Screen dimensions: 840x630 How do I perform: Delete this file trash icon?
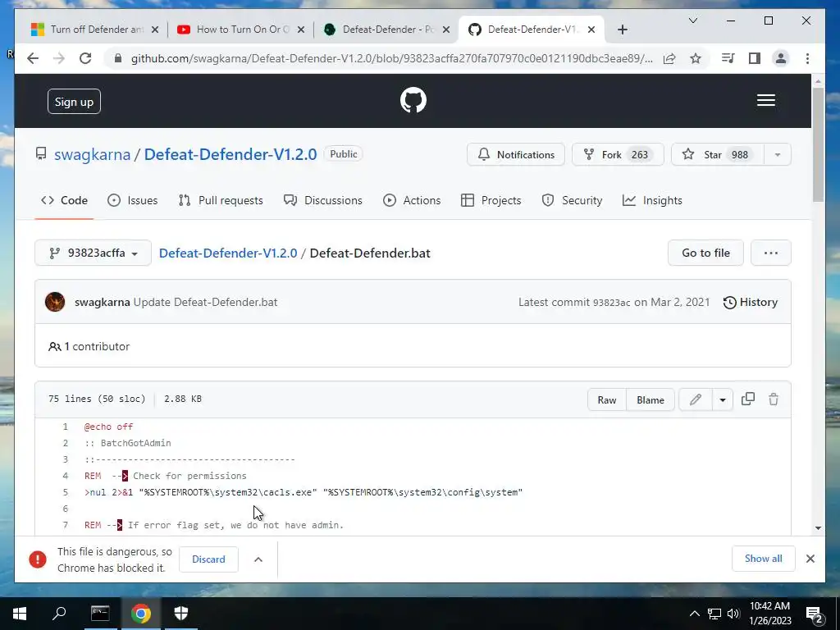[x=773, y=399]
